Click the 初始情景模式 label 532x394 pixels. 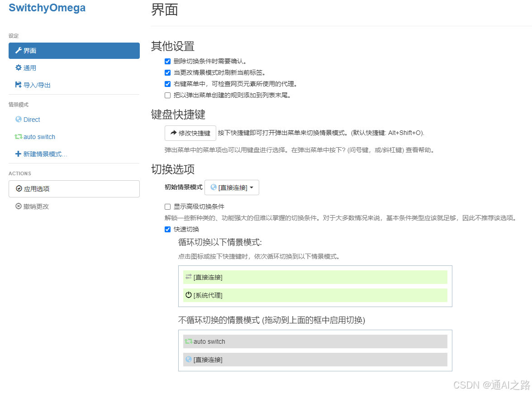(x=183, y=187)
